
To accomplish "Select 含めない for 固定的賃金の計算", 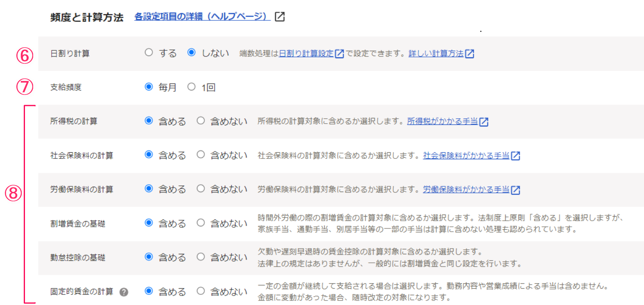I will point(201,291).
